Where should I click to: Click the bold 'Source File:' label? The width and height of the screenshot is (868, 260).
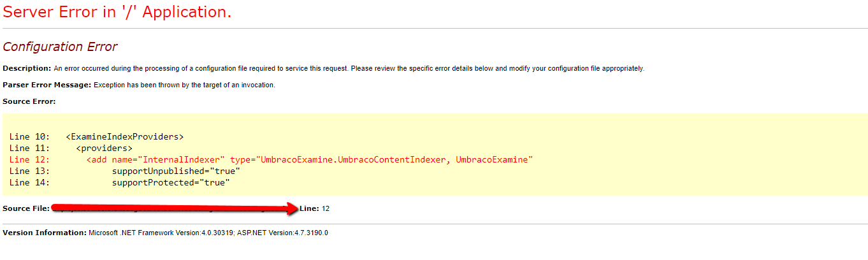pyautogui.click(x=26, y=208)
